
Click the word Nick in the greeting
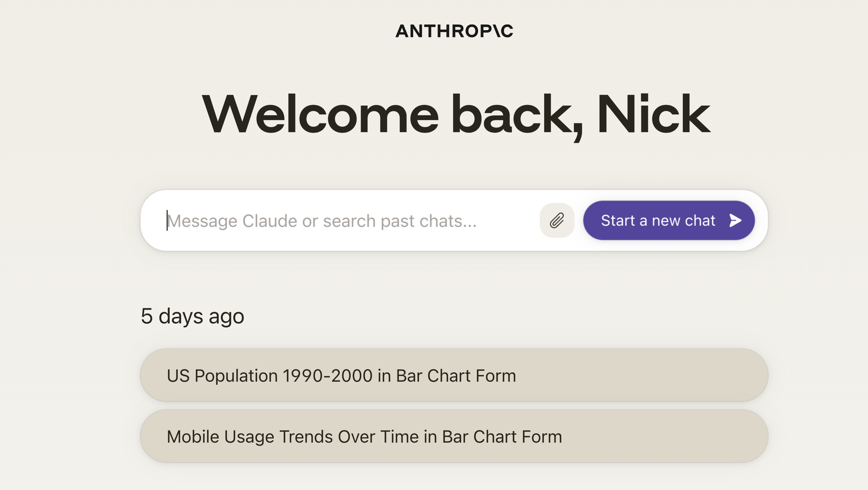tap(653, 114)
